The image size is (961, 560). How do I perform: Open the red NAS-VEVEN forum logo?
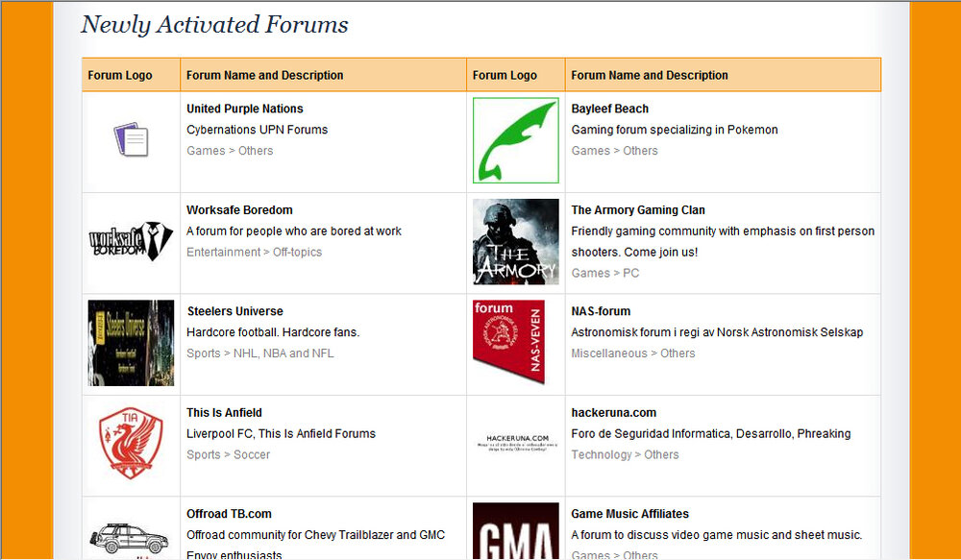[508, 342]
